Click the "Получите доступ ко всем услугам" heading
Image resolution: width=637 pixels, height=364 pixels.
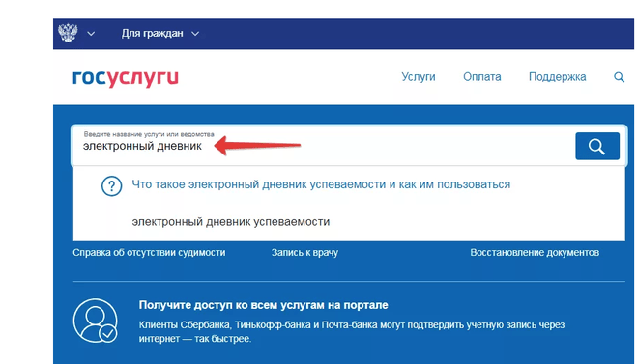(x=263, y=305)
